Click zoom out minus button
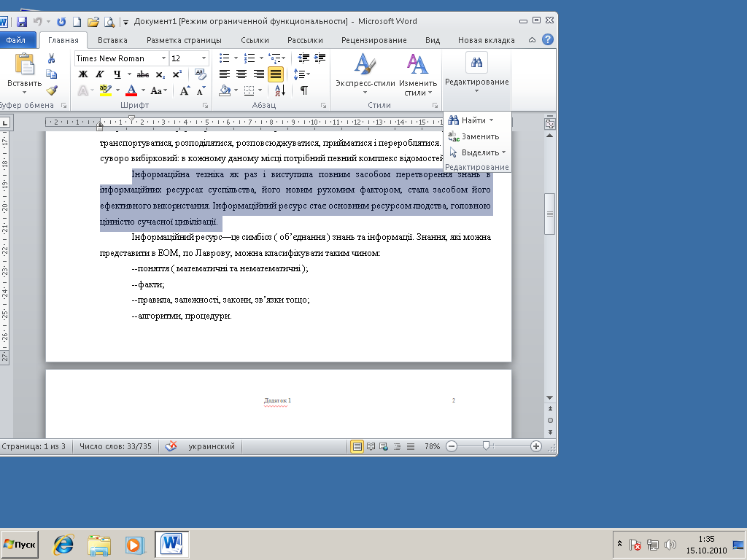This screenshot has height=560, width=747. pos(452,446)
